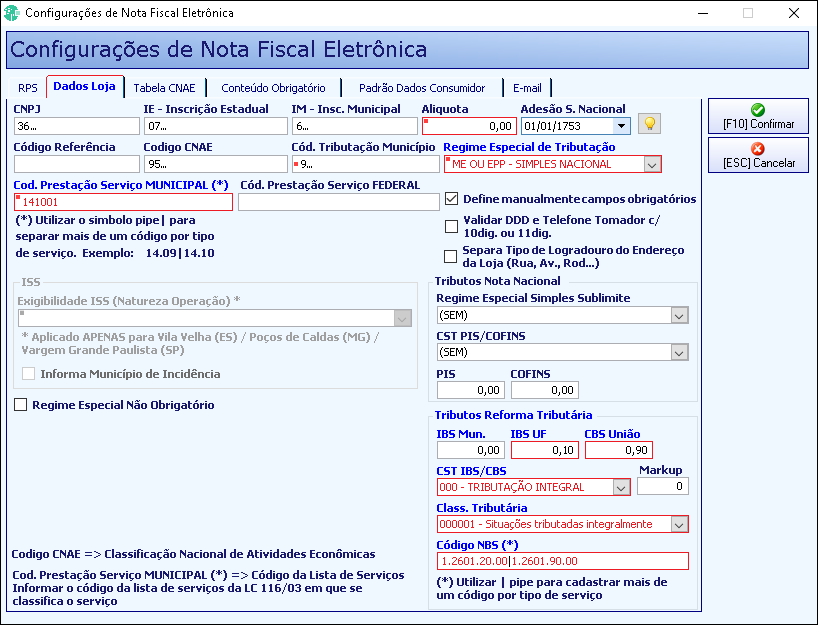Tick Regime Especial Não Obrigatório checkbox

click(20, 405)
